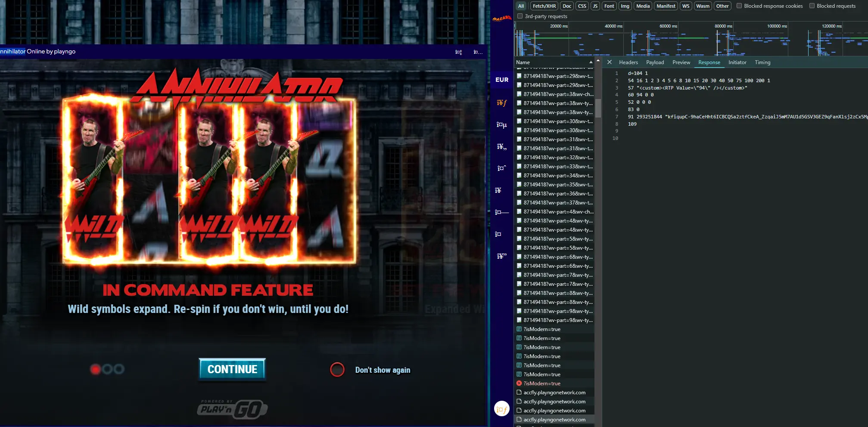Screen dimensions: 868x427
Task: Select the wv-part=4&wv-ch request row
Action: tap(554, 211)
